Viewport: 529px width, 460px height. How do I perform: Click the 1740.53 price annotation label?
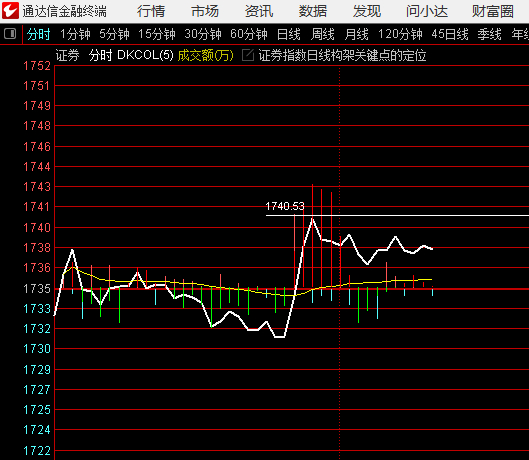click(285, 206)
